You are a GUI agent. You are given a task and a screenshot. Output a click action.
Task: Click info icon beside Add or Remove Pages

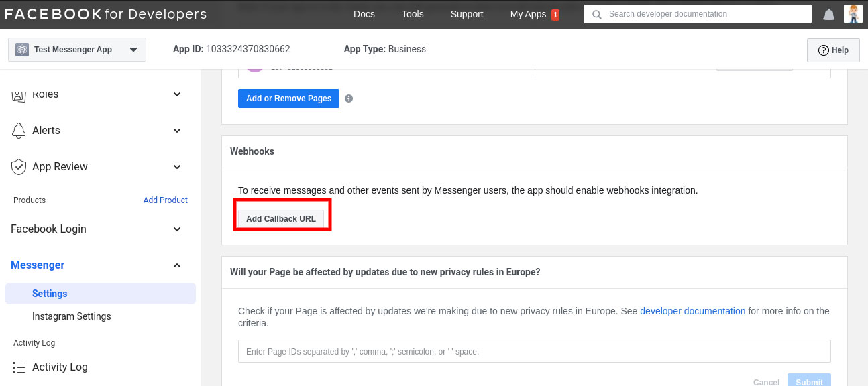pyautogui.click(x=349, y=99)
